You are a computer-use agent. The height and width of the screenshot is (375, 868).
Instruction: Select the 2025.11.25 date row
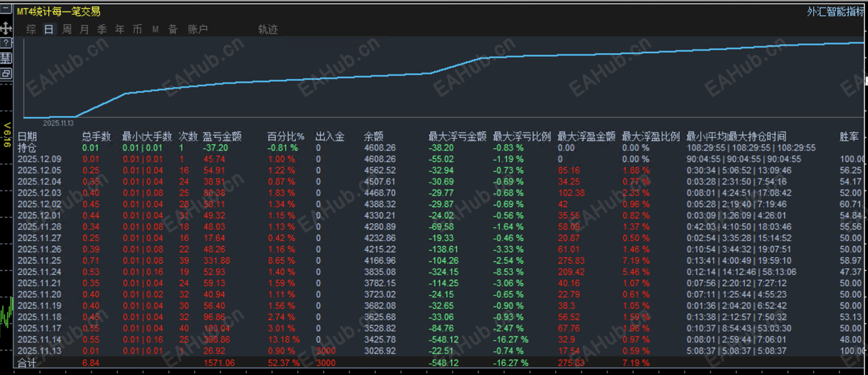[x=39, y=260]
